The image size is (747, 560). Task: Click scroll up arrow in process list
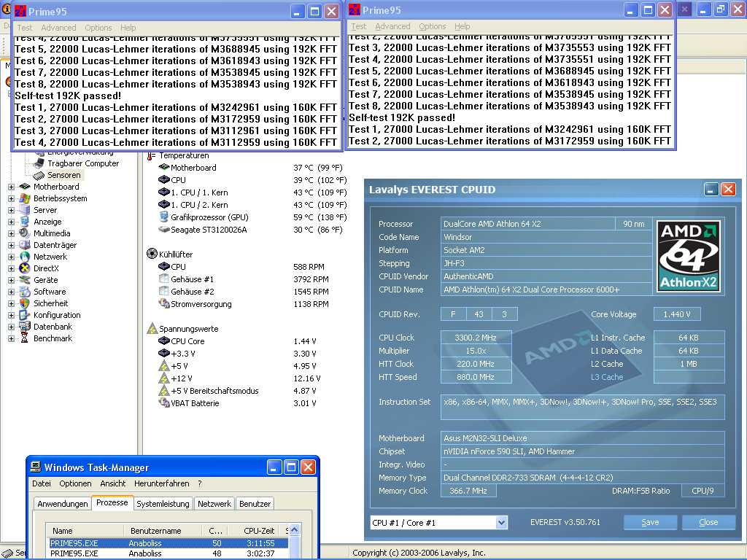coord(295,529)
